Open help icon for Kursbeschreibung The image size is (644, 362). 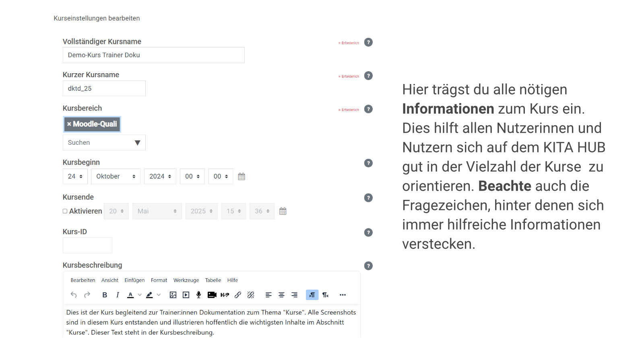(x=368, y=266)
